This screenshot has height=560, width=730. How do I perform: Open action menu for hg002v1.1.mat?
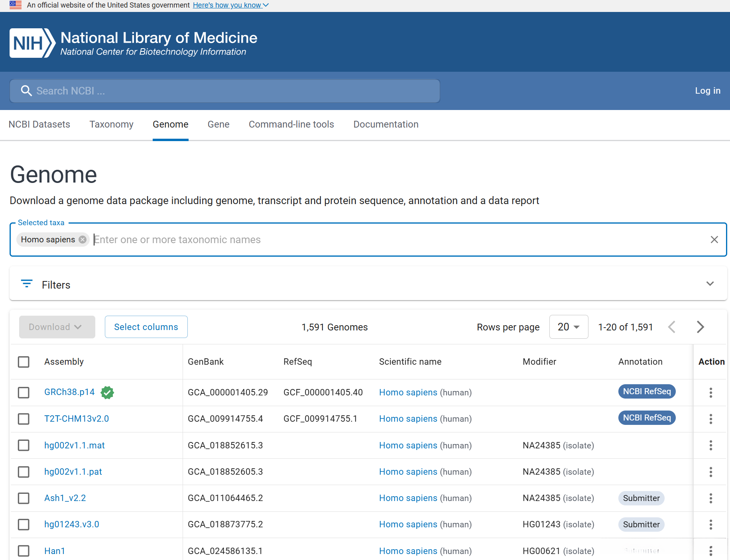[x=711, y=445]
